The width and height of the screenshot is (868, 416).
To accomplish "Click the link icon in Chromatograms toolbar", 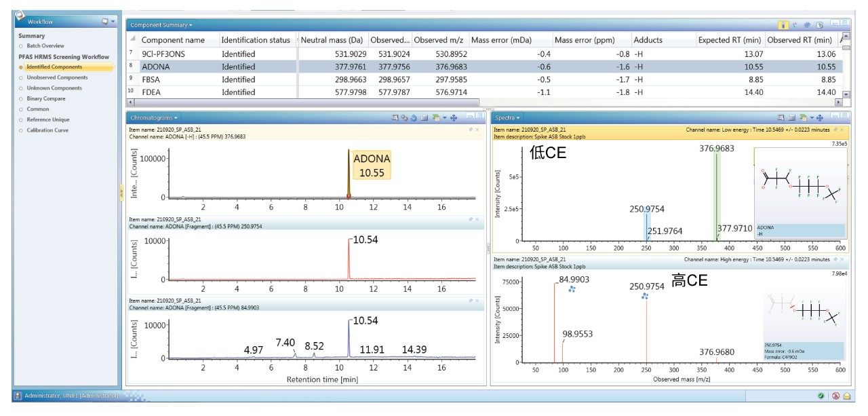I will [404, 117].
